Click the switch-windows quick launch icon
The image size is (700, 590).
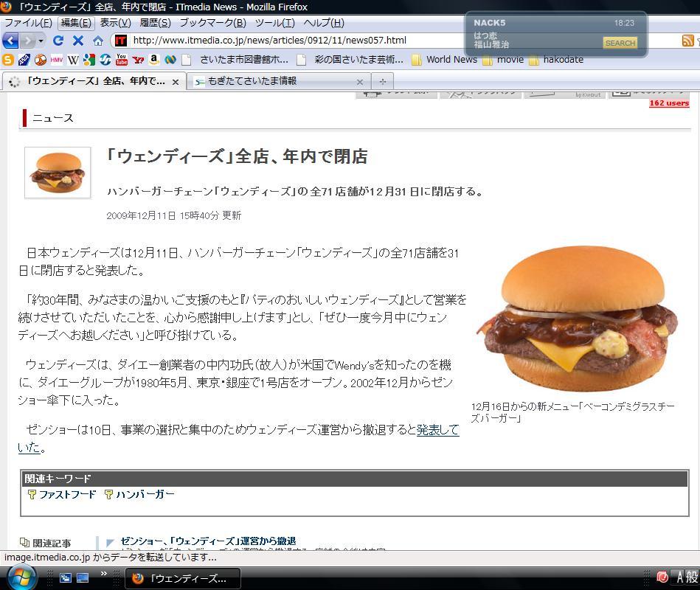(66, 578)
